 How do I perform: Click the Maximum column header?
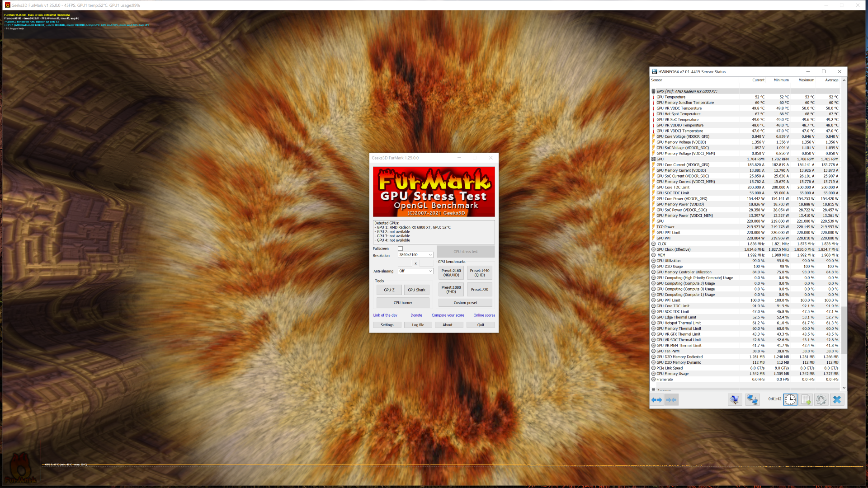click(x=806, y=80)
